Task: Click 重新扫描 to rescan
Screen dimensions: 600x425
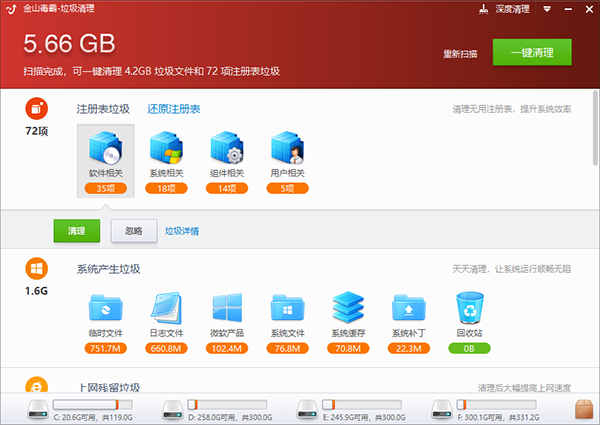Action: click(x=460, y=54)
